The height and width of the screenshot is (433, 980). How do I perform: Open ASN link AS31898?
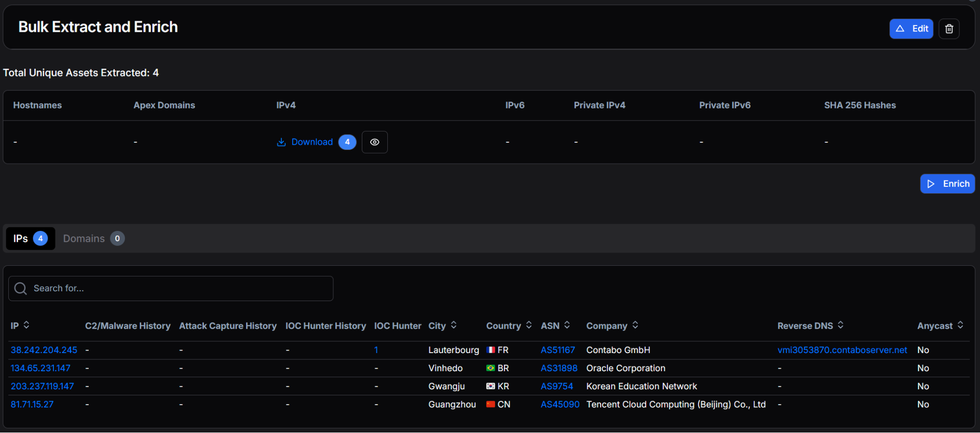(559, 368)
